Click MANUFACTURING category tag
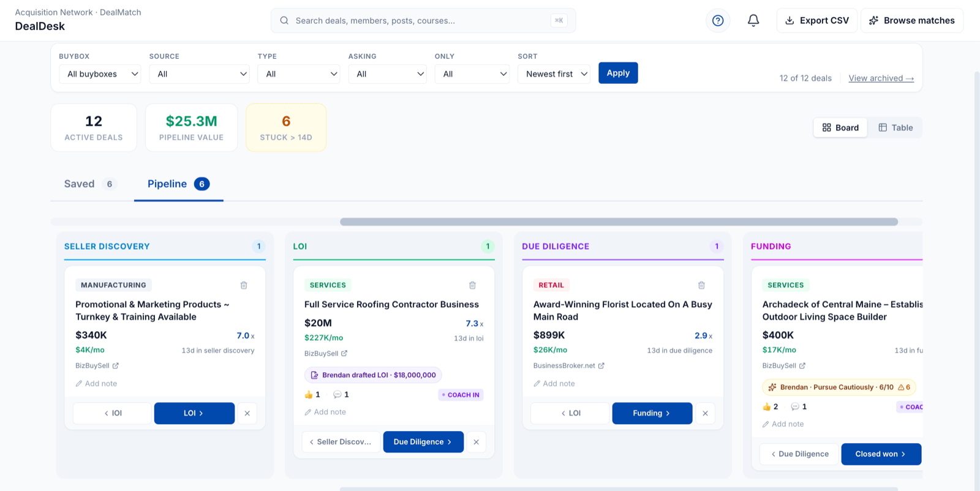This screenshot has height=491, width=980. tap(113, 285)
